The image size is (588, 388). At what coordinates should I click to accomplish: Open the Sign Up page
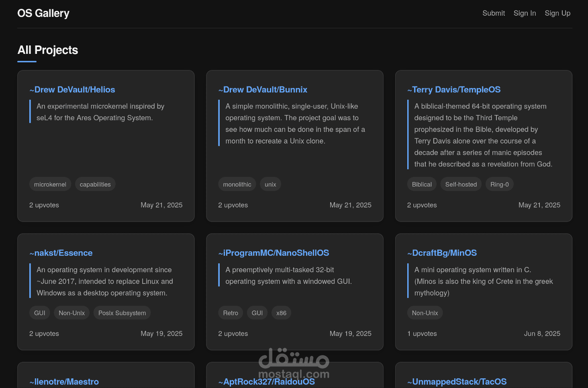point(557,13)
